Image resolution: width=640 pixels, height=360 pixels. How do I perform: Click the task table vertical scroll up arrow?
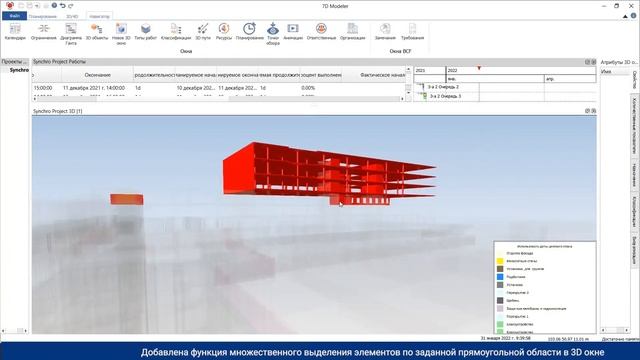pos(408,70)
